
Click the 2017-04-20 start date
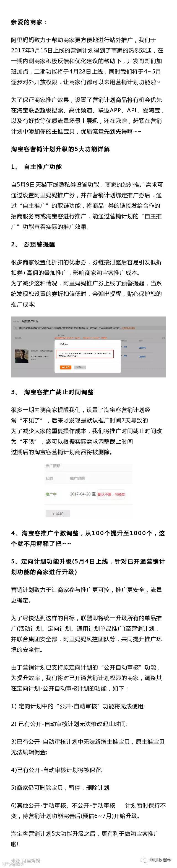click(x=80, y=494)
